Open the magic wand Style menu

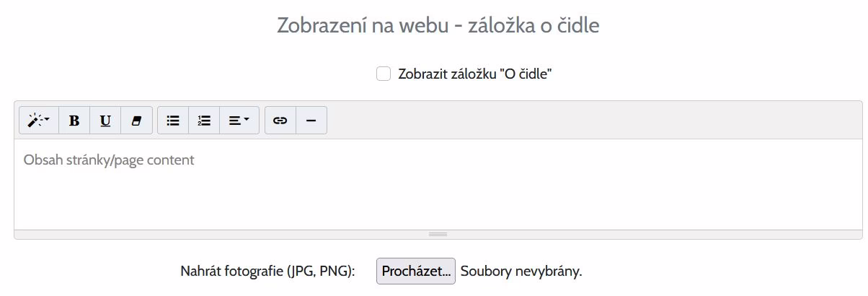[38, 121]
